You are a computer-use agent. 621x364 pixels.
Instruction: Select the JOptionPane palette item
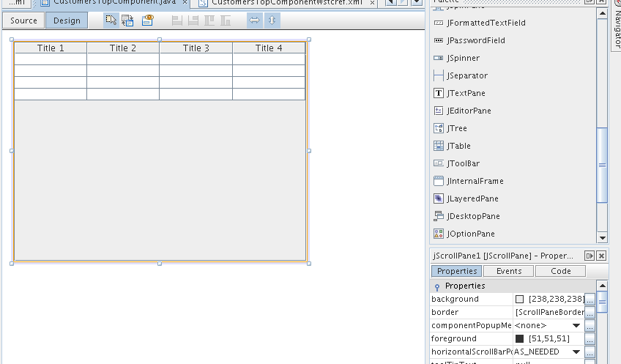coord(470,234)
